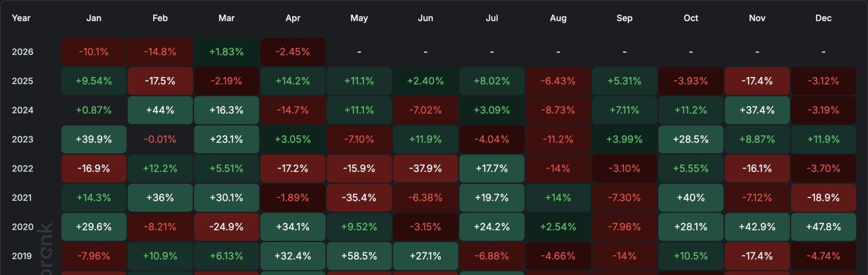Image resolution: width=868 pixels, height=275 pixels.
Task: Click the Aug column header
Action: click(558, 18)
